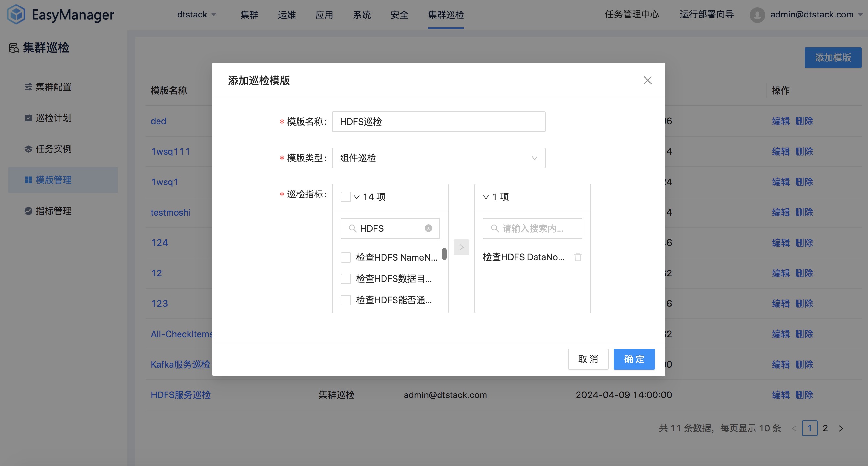Click the 确定 button
This screenshot has width=868, height=466.
(634, 359)
